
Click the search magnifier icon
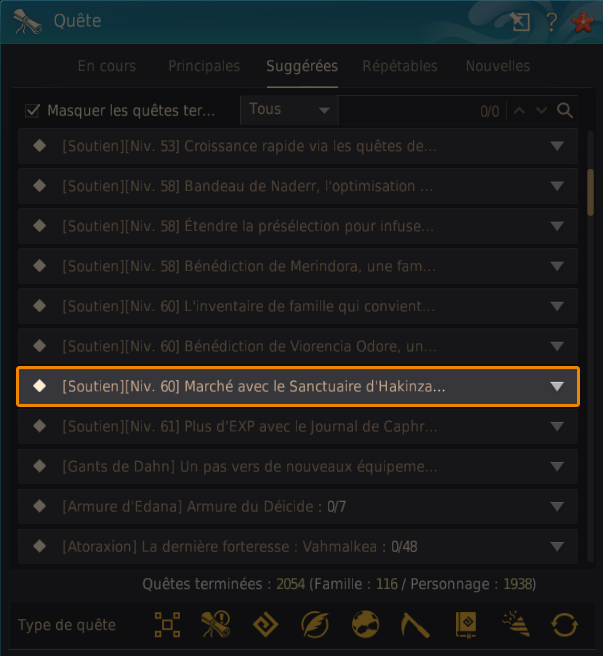[565, 110]
